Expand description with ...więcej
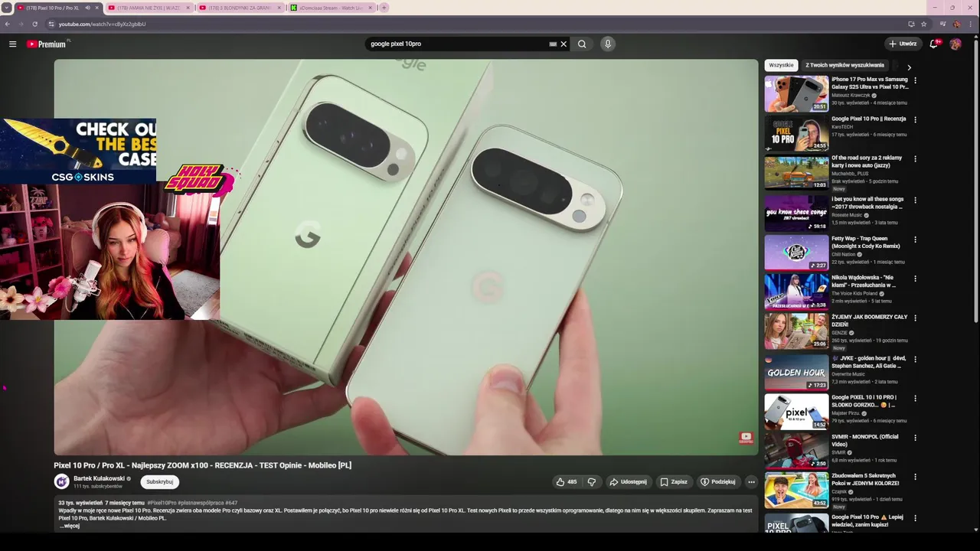 point(69,526)
